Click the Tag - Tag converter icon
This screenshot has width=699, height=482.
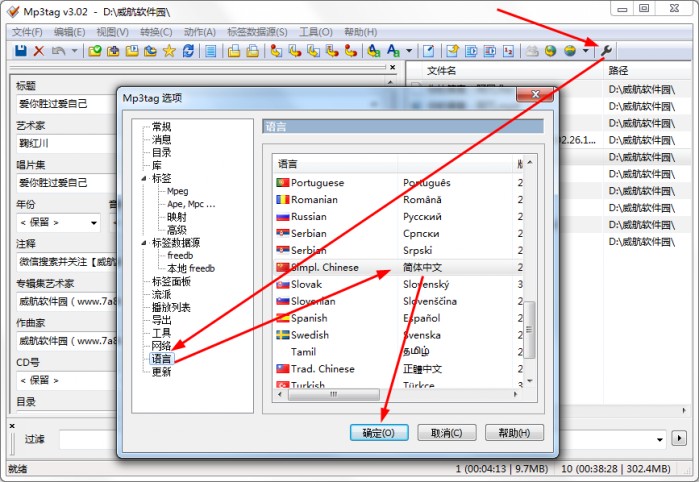[351, 51]
